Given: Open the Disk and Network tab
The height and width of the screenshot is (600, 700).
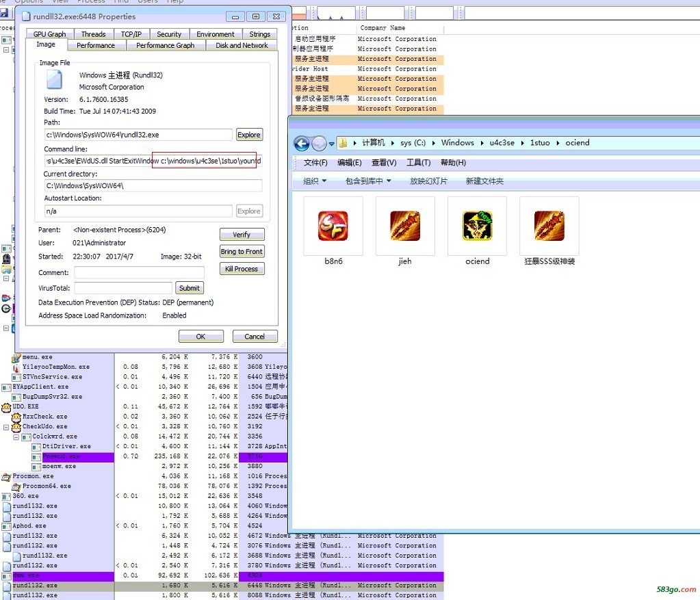Looking at the screenshot, I should 242,45.
